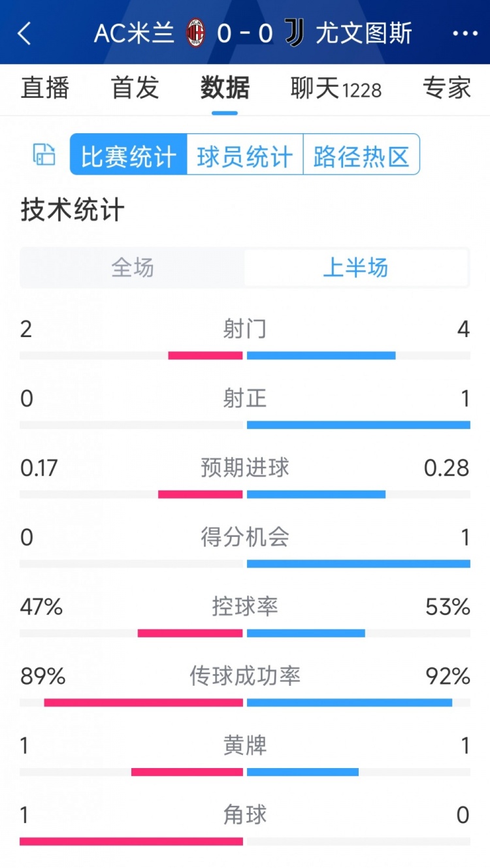This screenshot has height=868, width=490.
Task: Tap the 预期进球 expected goals row
Action: point(244,468)
